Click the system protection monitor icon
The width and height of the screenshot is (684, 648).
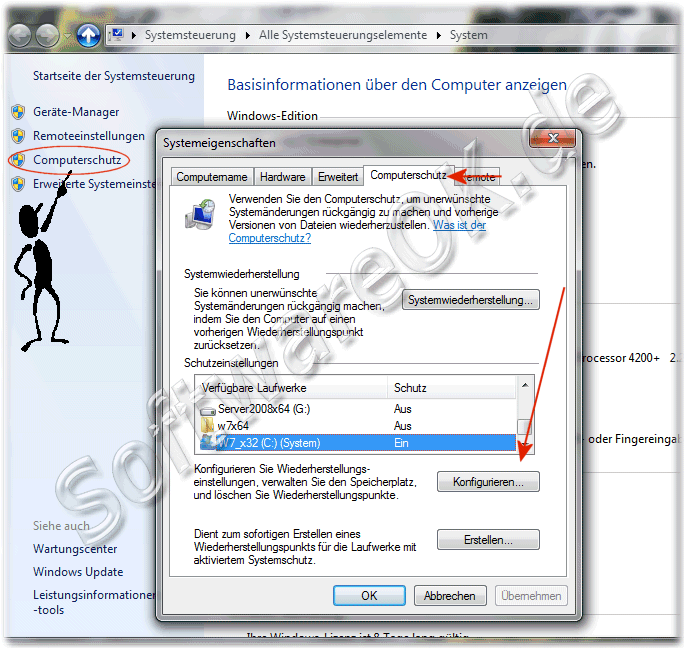coord(200,214)
